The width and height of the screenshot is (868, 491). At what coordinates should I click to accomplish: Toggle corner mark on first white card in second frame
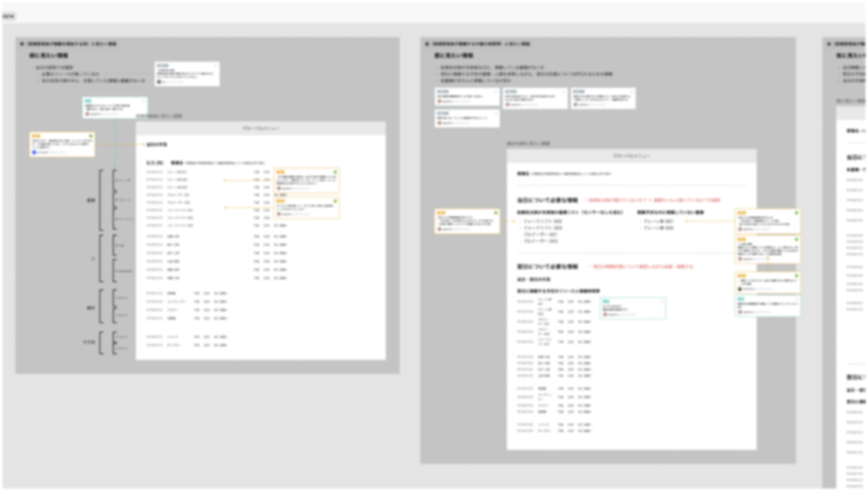[x=496, y=91]
